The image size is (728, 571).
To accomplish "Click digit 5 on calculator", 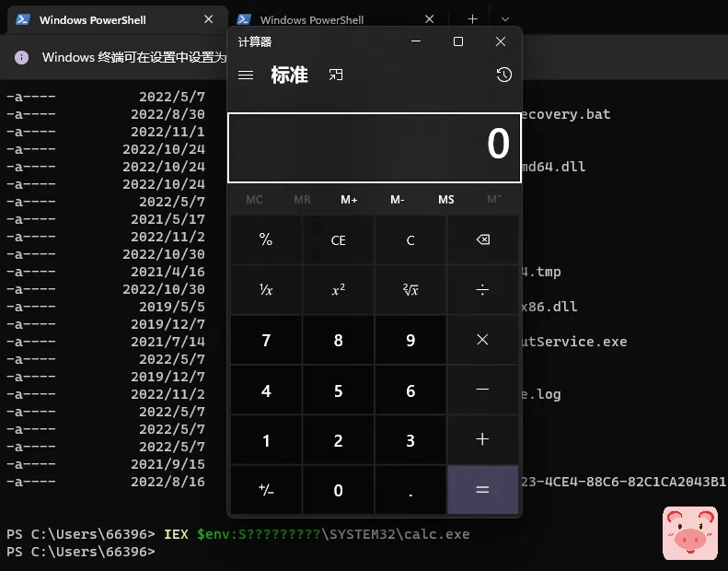I will [339, 390].
